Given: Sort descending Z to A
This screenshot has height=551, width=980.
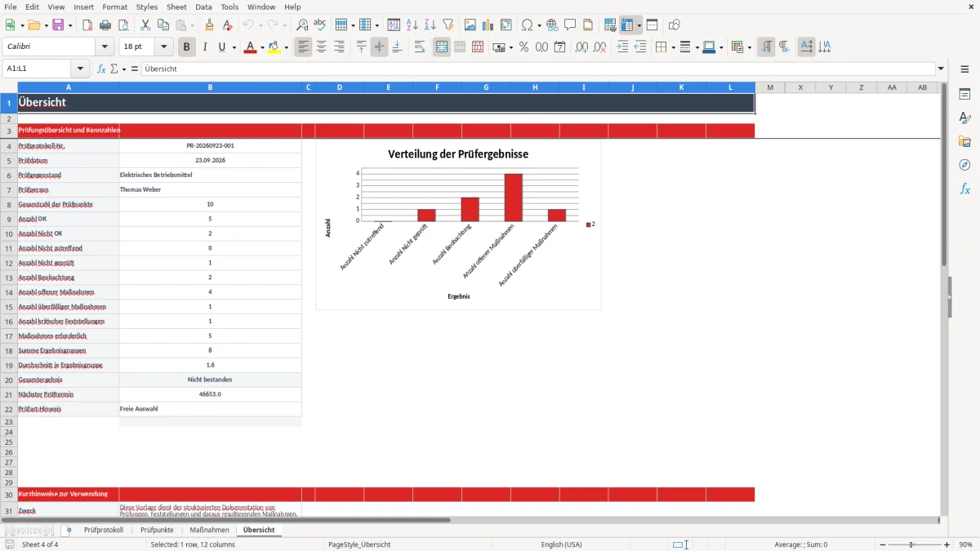Looking at the screenshot, I should click(x=430, y=25).
